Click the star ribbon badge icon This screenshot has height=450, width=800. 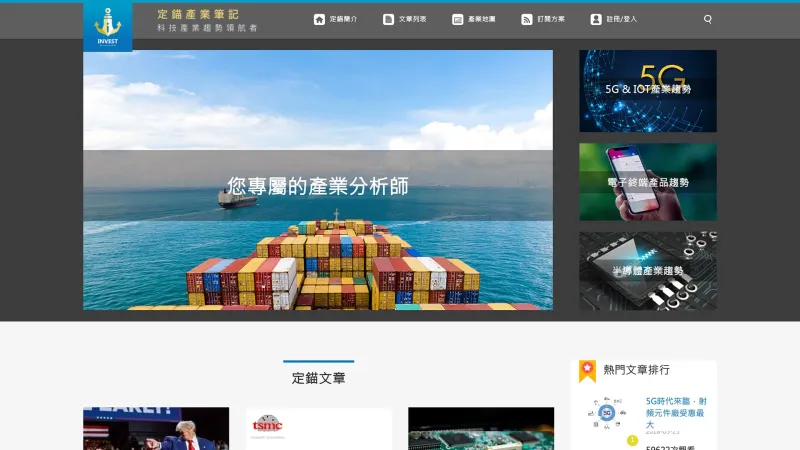(587, 371)
